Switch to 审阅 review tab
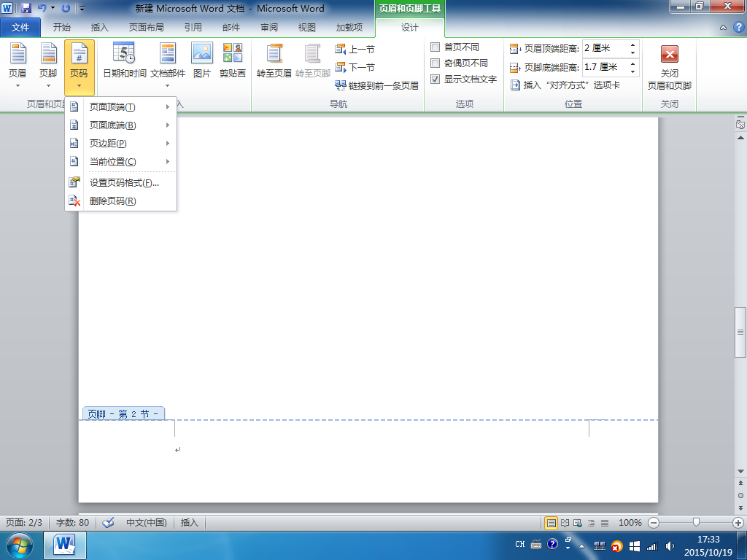This screenshot has height=560, width=747. tap(269, 28)
